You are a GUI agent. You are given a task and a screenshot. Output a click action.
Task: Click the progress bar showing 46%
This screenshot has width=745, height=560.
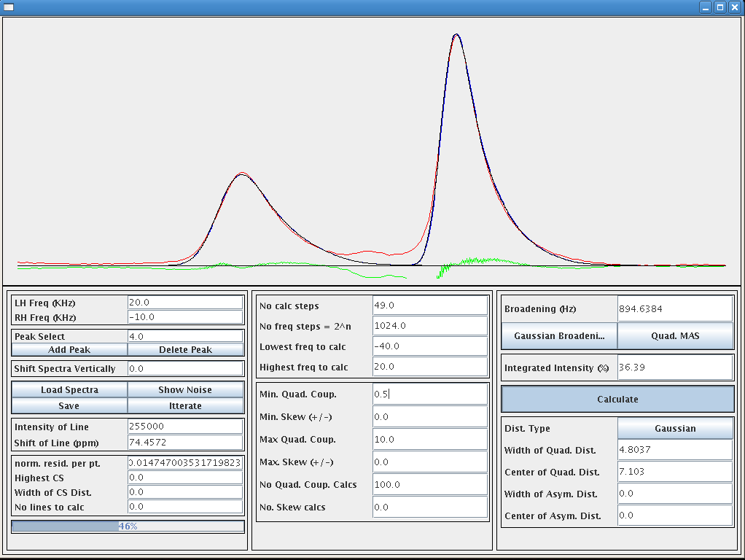click(x=128, y=526)
